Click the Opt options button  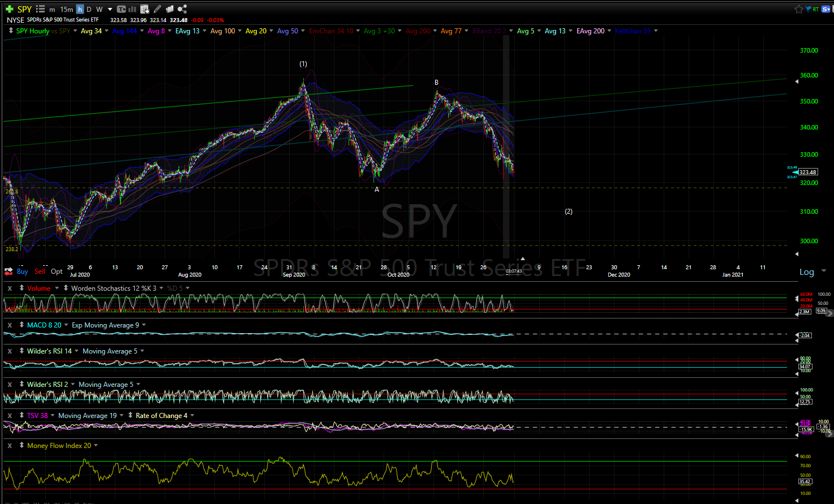pos(57,272)
